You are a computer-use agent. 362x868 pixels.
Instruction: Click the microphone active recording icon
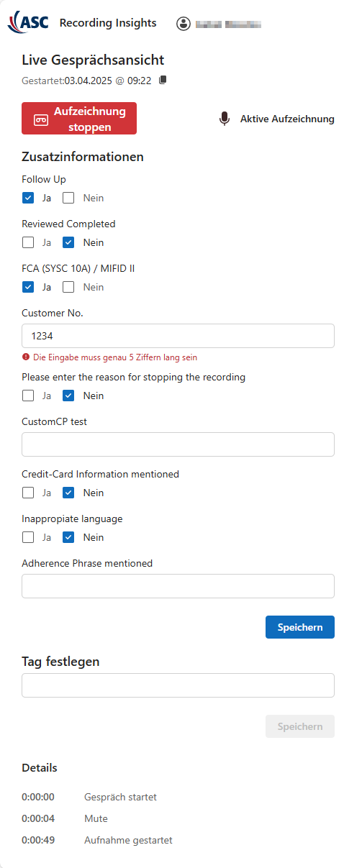click(x=225, y=119)
